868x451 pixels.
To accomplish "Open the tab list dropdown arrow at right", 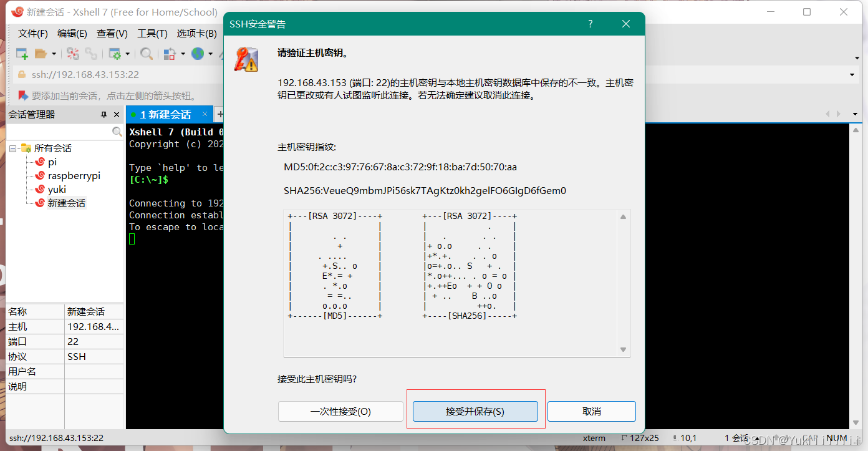I will pyautogui.click(x=856, y=114).
